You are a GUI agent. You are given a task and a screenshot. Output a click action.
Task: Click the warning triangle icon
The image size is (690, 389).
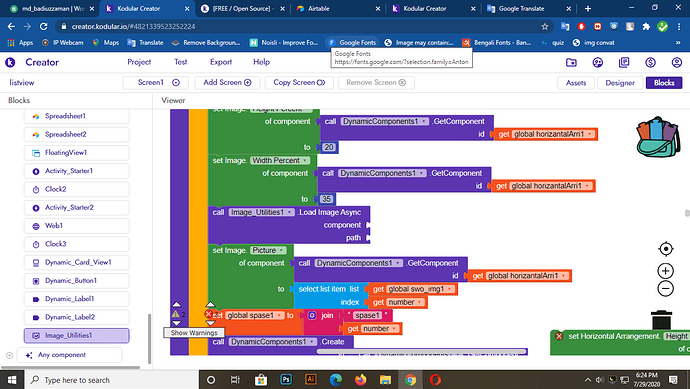tap(176, 314)
